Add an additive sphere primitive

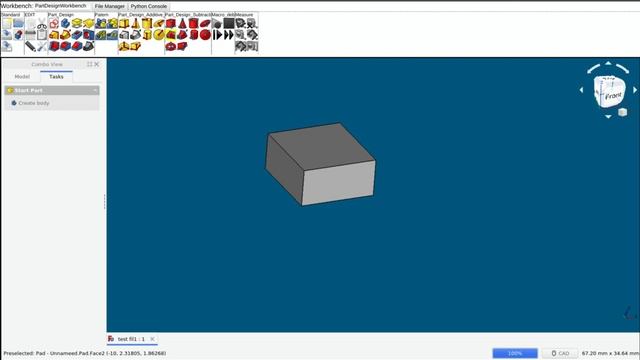click(x=158, y=35)
